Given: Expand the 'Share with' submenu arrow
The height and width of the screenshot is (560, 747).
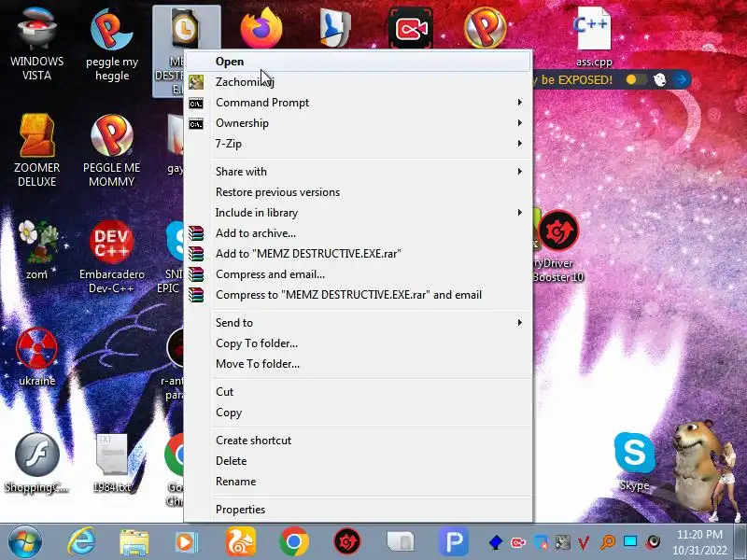Looking at the screenshot, I should pos(520,172).
